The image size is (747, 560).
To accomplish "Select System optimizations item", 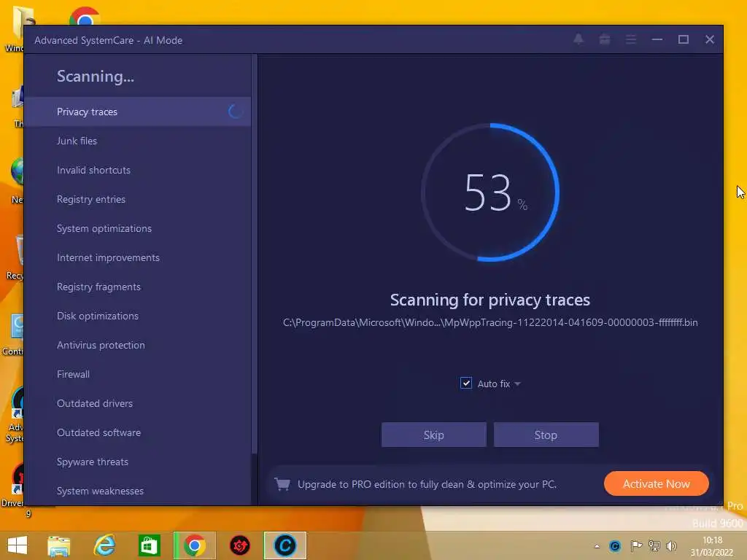I will (x=137, y=228).
